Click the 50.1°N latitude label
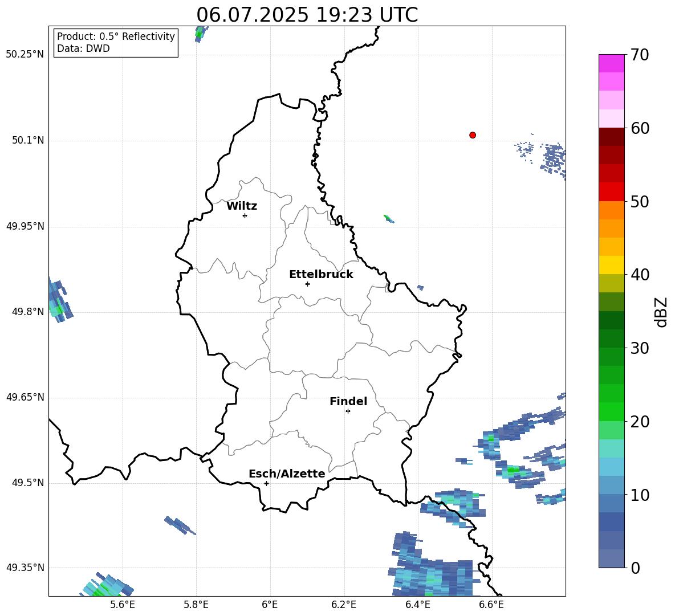 [28, 141]
